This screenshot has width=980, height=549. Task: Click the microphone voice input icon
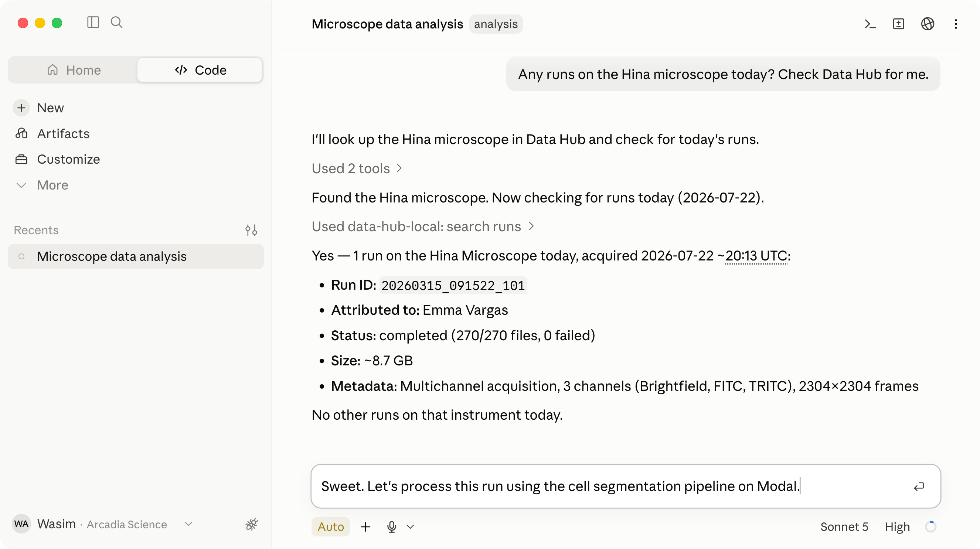click(391, 526)
